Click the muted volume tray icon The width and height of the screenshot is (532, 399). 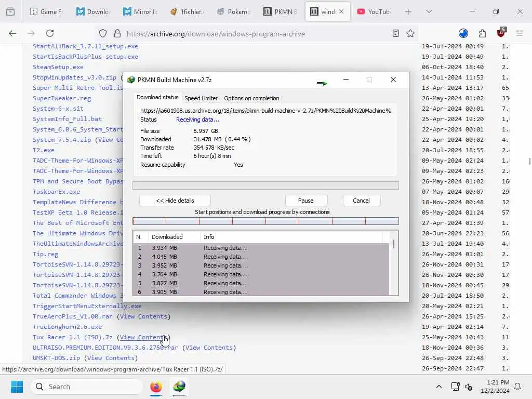[x=469, y=387]
